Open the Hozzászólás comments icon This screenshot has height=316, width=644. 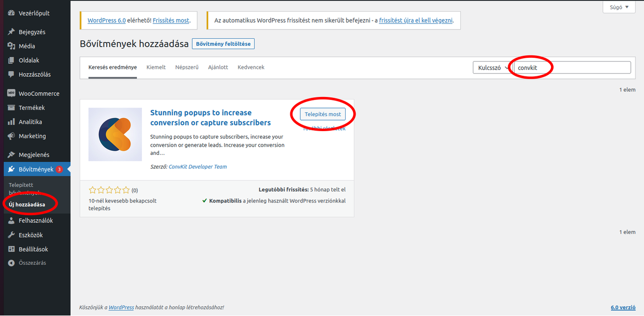point(11,74)
